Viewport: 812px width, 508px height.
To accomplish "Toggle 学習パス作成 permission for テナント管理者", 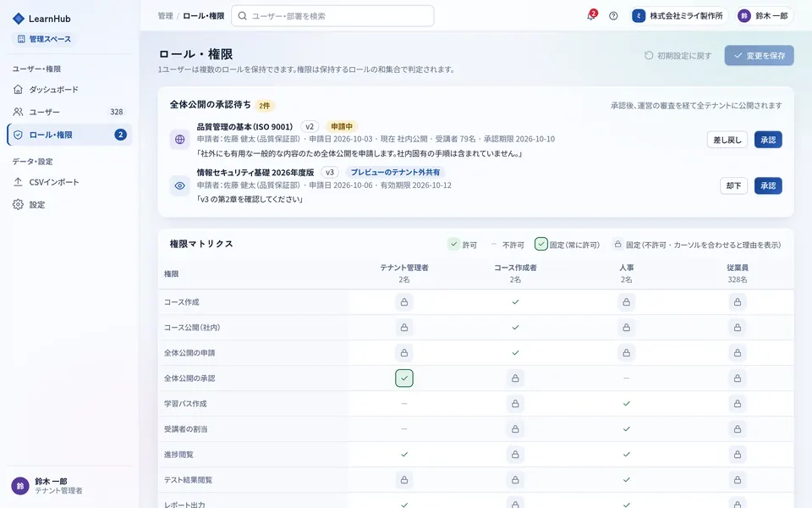I will pos(404,404).
